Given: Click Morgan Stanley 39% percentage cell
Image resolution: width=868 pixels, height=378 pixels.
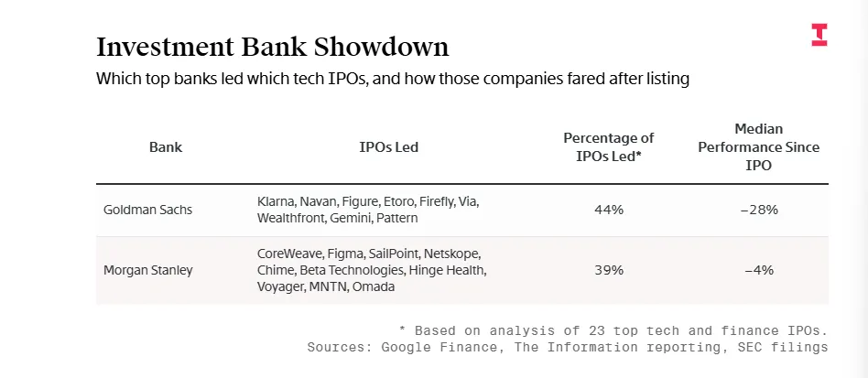Looking at the screenshot, I should pos(609,270).
